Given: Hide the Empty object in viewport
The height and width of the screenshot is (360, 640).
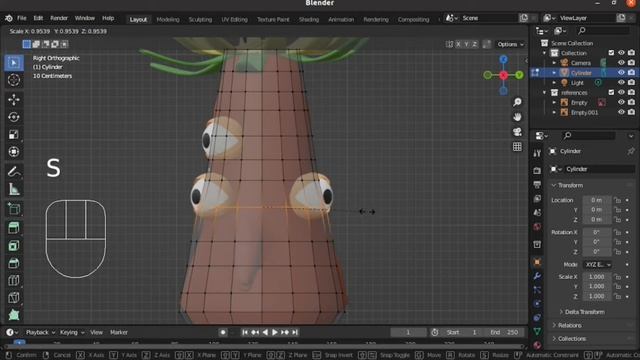Looking at the screenshot, I should [x=621, y=102].
